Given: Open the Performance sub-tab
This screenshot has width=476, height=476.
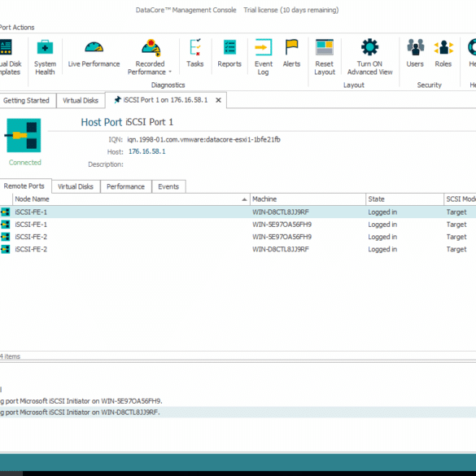Looking at the screenshot, I should click(125, 186).
